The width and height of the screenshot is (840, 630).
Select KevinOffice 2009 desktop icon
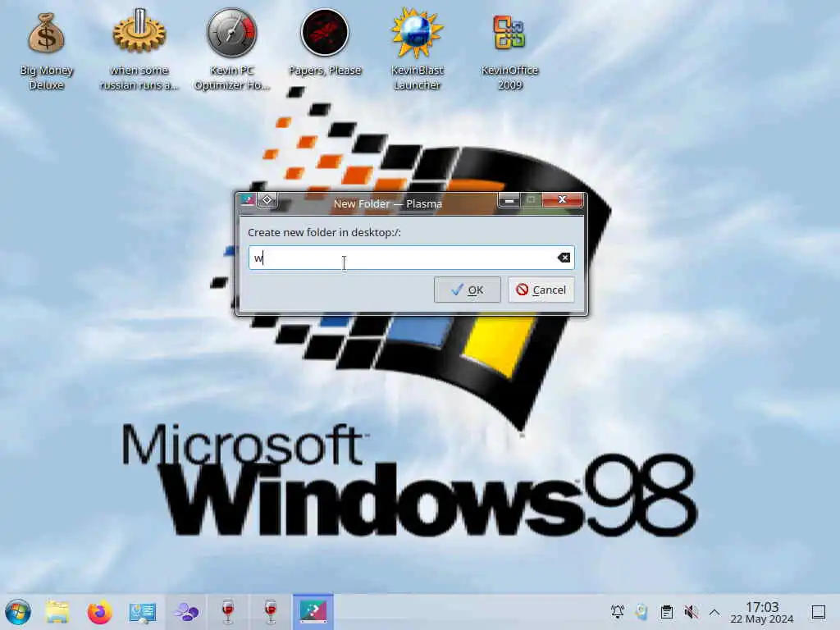click(x=509, y=51)
